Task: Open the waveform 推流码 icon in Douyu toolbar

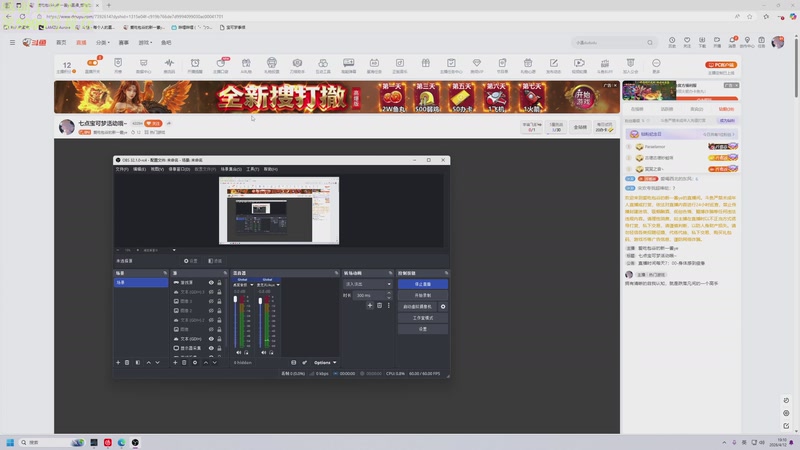Action: click(x=169, y=65)
